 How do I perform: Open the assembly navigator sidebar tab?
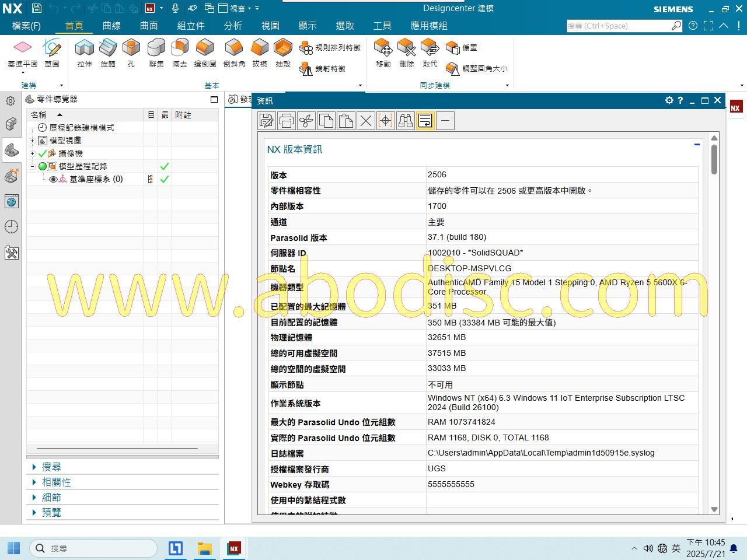pos(11,124)
